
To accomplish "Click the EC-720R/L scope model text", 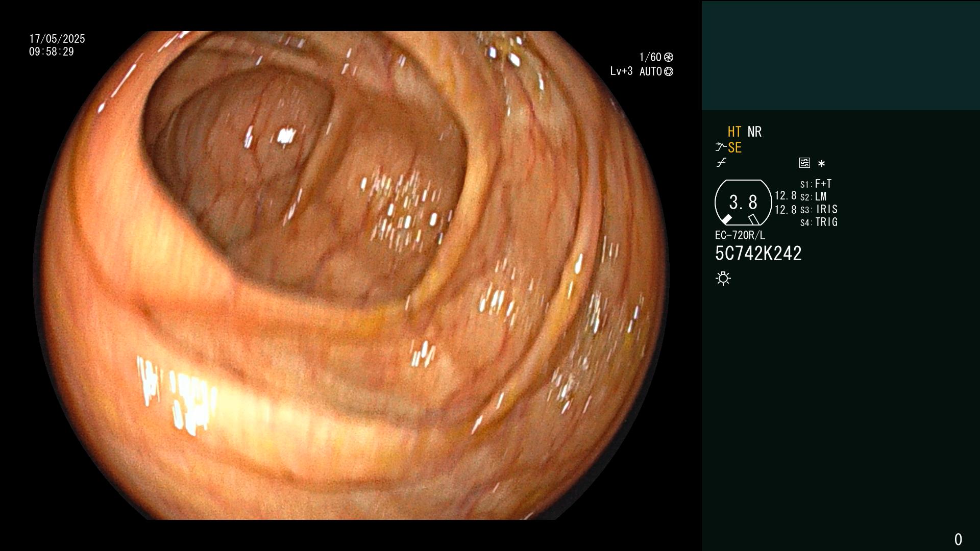I will 740,235.
